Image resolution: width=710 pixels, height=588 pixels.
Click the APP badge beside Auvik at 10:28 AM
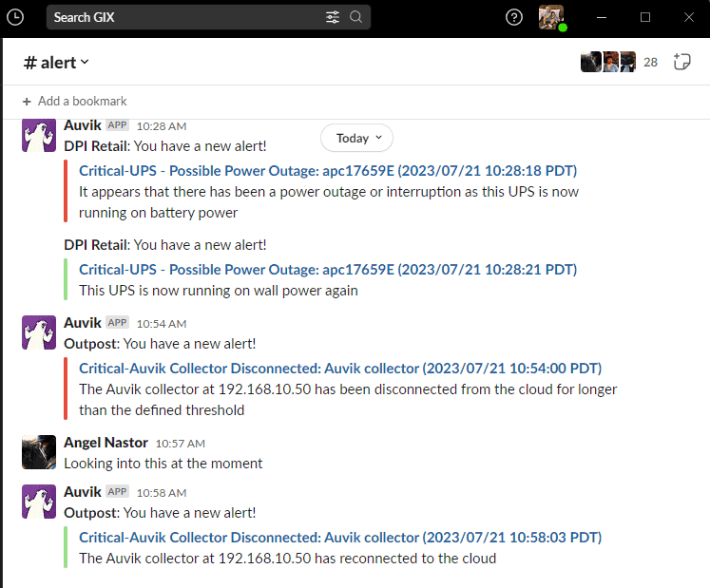point(117,125)
